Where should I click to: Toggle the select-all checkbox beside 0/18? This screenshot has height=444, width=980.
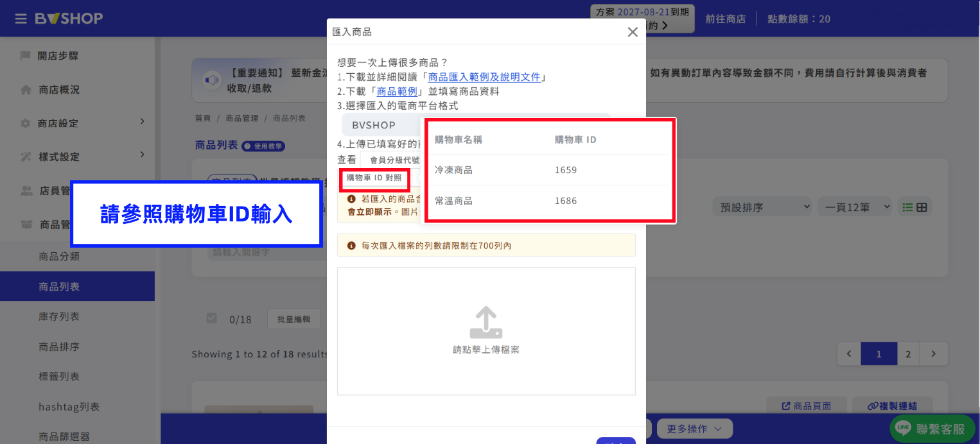click(212, 318)
